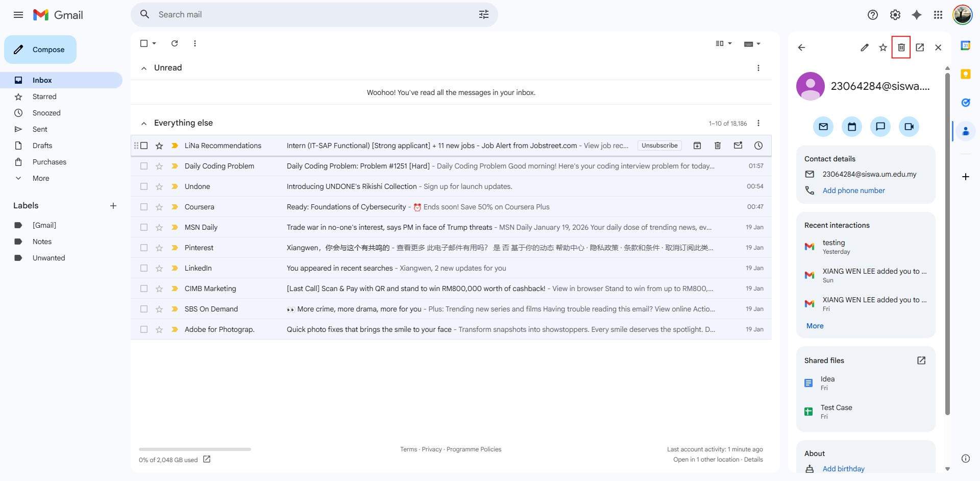980x481 pixels.
Task: Open the select-all dropdown arrow
Action: point(154,43)
